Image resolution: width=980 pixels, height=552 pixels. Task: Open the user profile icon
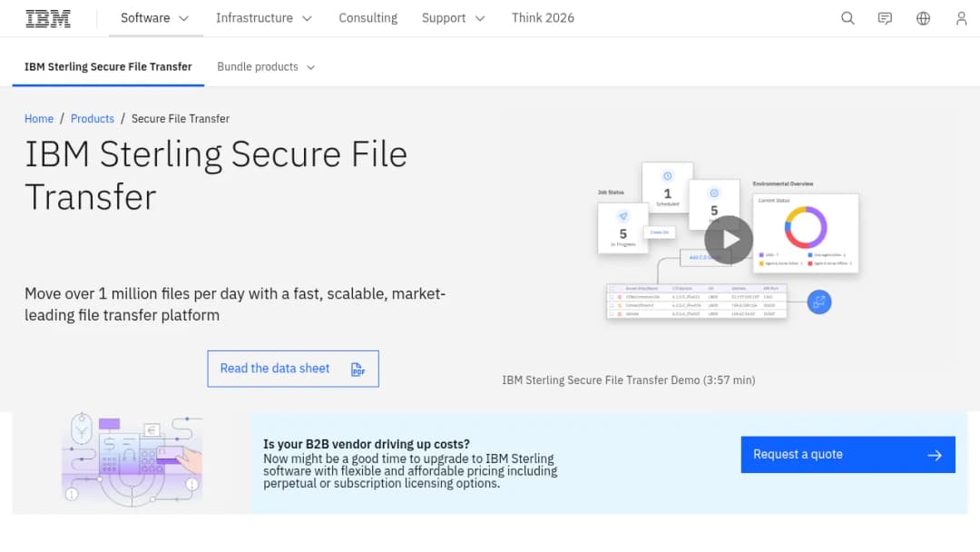[x=961, y=18]
